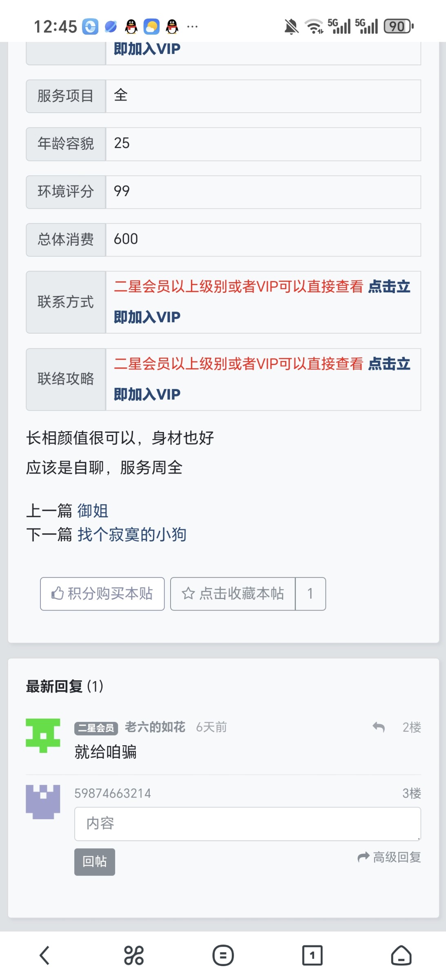Tap the reply arrow on 2楼 comment

[x=379, y=727]
